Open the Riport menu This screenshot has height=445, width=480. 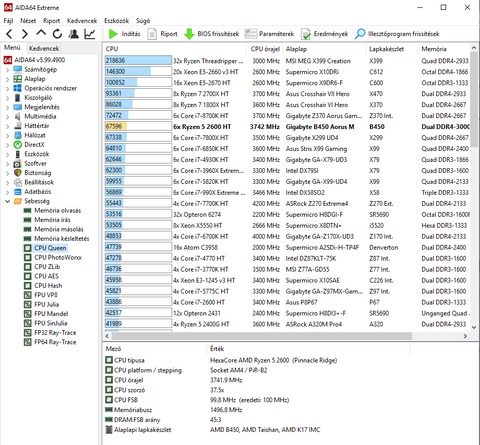[51, 21]
